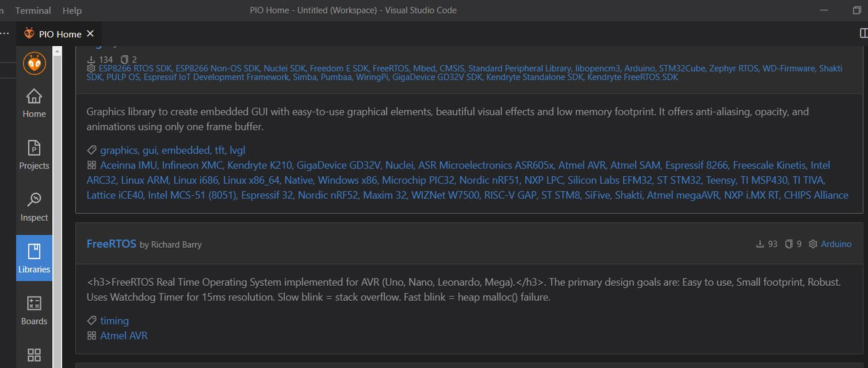Image resolution: width=868 pixels, height=368 pixels.
Task: Click tag icon before graphics, gui tags
Action: click(x=92, y=150)
